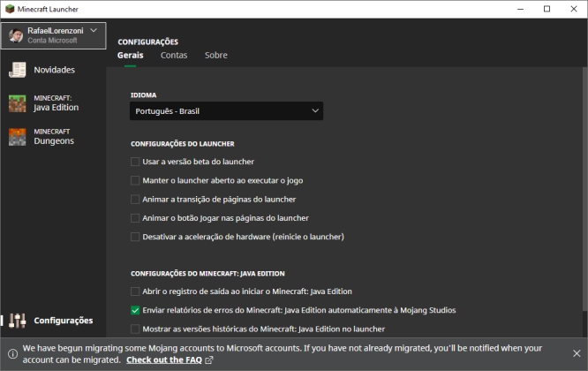Viewport: 588px width, 371px height.
Task: Close the Minecraft Launcher window
Action: (574, 9)
